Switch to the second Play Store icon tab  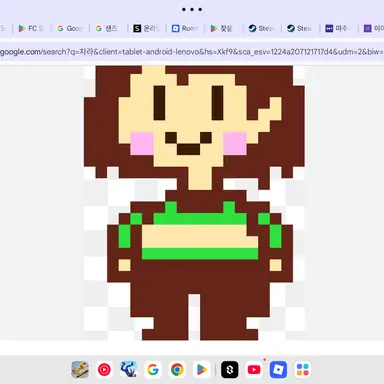[x=223, y=29]
